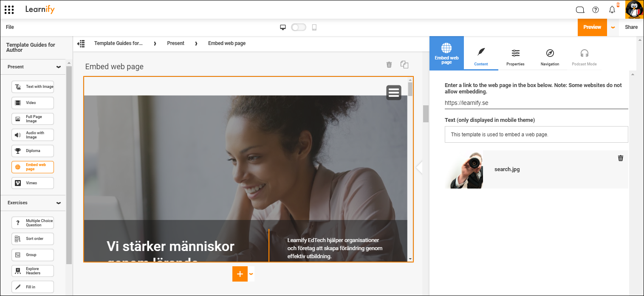Add the Diploma template
The width and height of the screenshot is (644, 296).
click(33, 151)
